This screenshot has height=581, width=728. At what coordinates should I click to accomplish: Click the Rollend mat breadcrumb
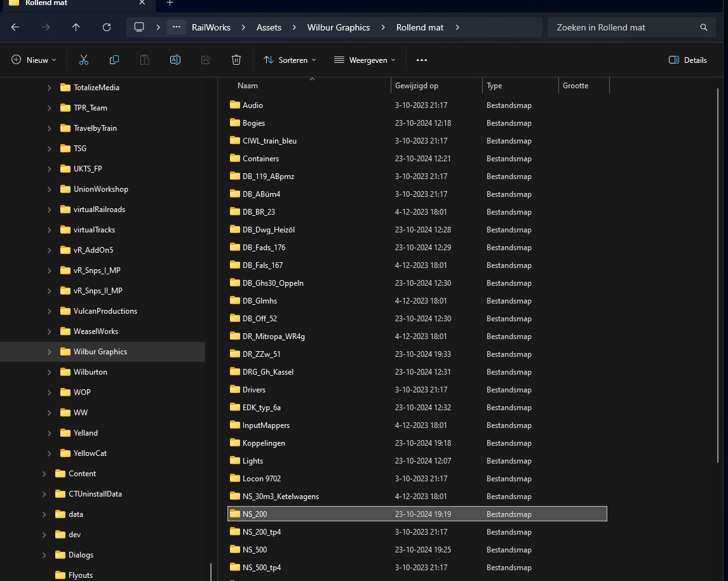click(x=420, y=27)
